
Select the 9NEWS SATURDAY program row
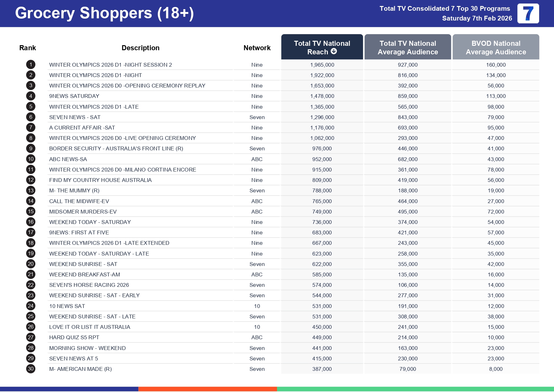(x=74, y=96)
